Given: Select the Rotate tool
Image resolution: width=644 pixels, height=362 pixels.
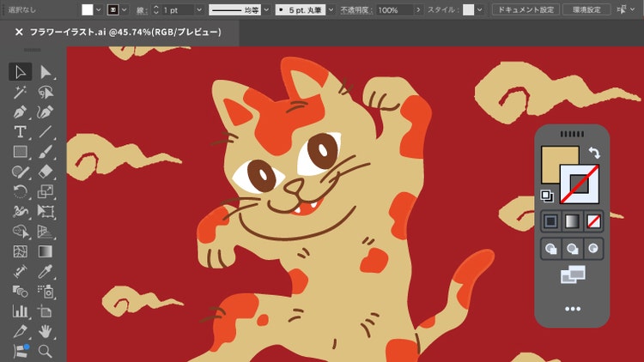Looking at the screenshot, I should click(x=20, y=191).
